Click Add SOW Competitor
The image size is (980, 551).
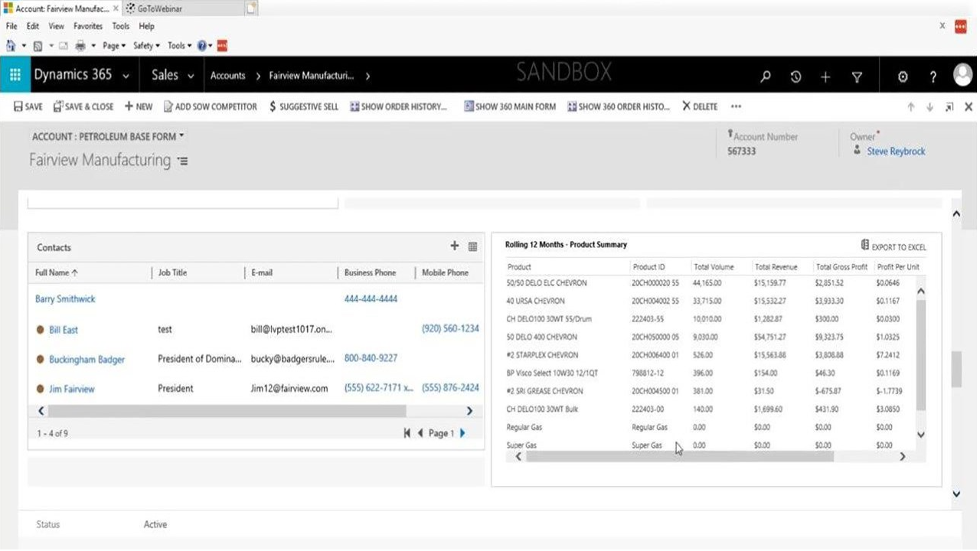(211, 106)
